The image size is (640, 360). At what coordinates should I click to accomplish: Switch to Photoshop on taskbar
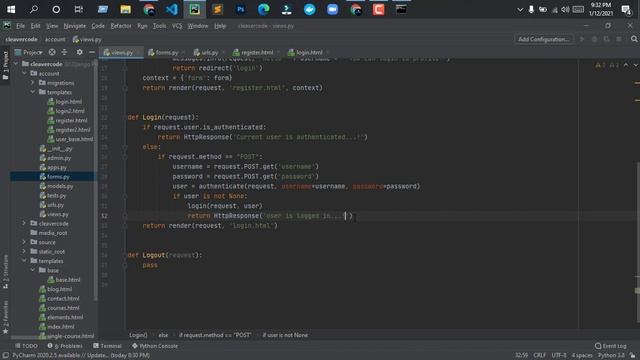coord(240,9)
